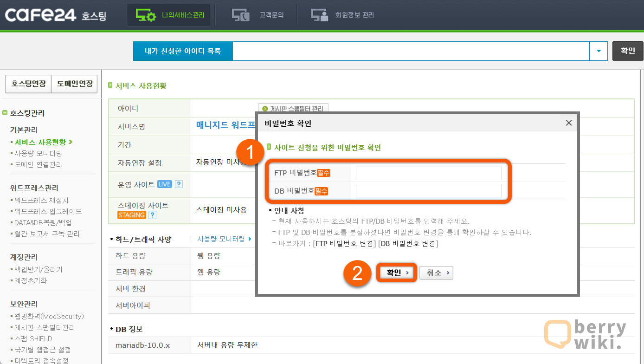Confirm passwords with dialog 확인 button
644x364 pixels.
[397, 273]
